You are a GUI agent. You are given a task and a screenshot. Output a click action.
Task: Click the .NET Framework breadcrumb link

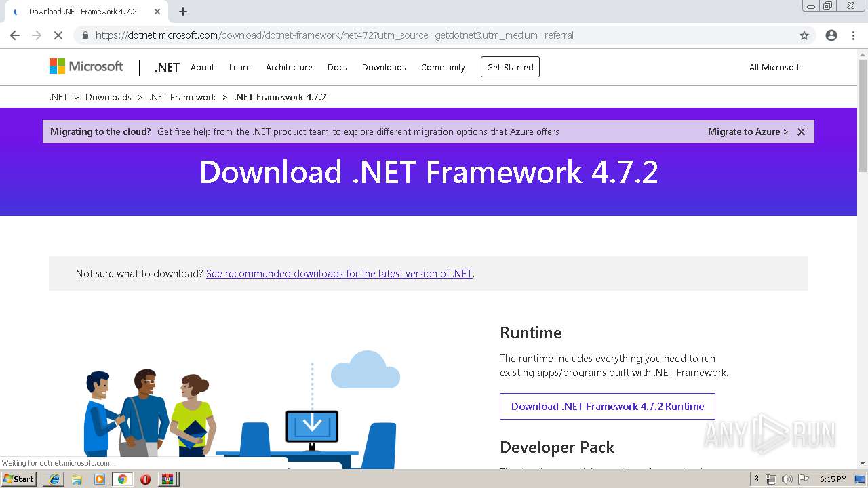tap(182, 97)
